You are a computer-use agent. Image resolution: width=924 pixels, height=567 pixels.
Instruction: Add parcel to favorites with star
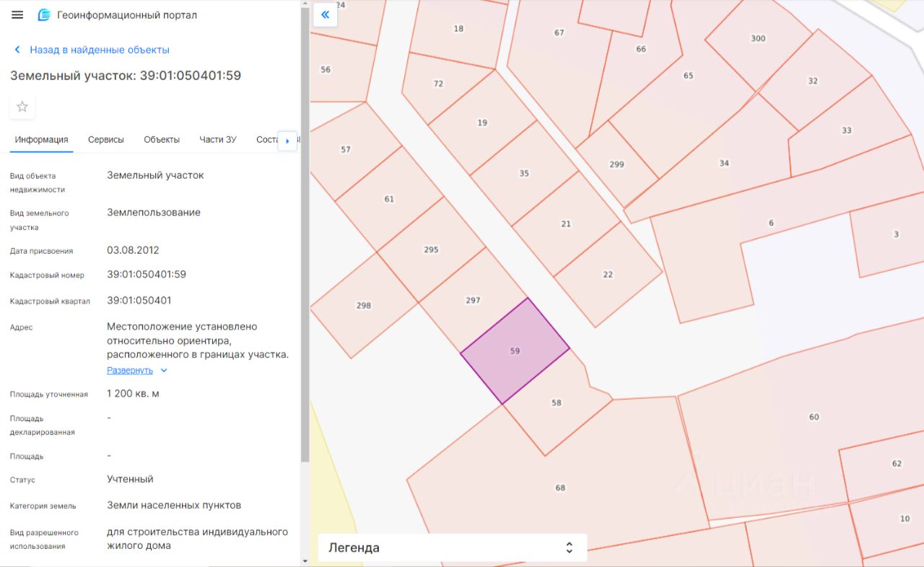point(22,107)
